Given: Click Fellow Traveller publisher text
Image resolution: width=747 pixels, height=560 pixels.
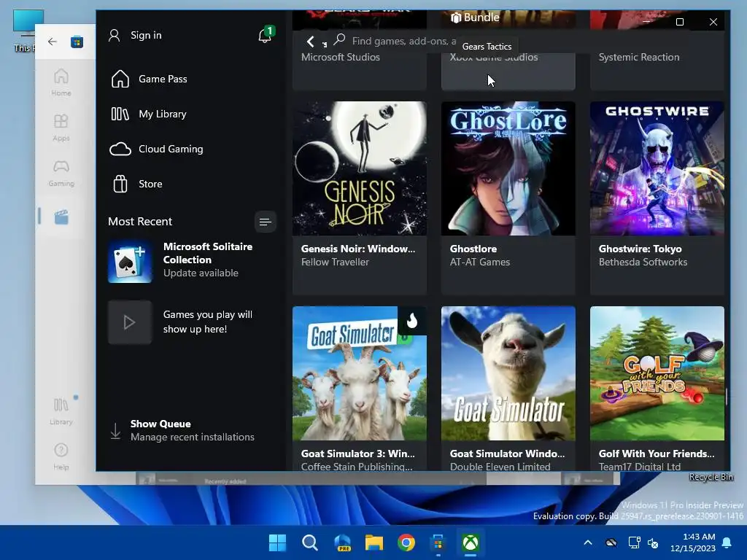Looking at the screenshot, I should click(335, 262).
